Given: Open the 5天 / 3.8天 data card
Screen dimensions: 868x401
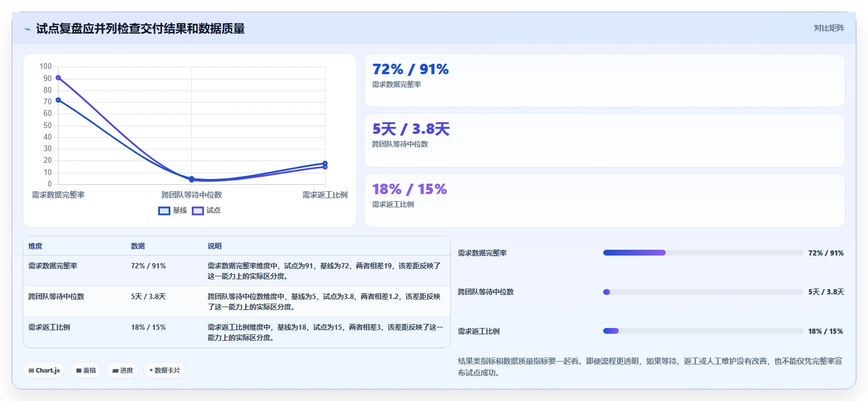Looking at the screenshot, I should [x=604, y=140].
